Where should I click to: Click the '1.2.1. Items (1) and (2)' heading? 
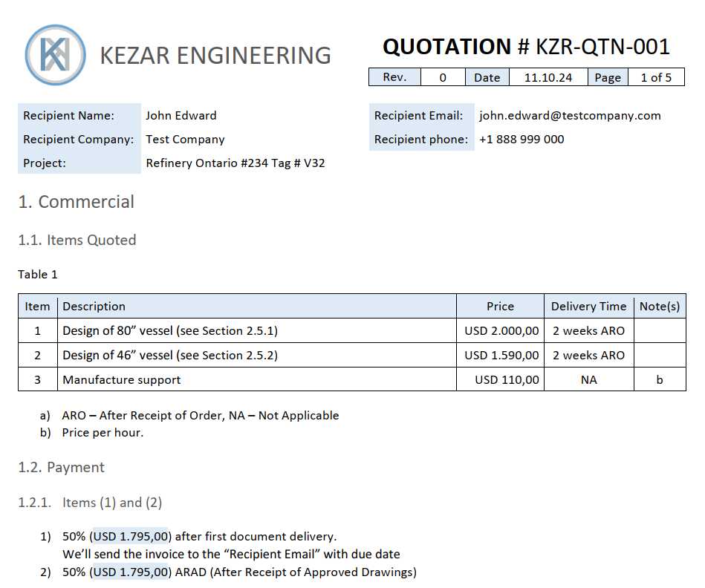90,502
